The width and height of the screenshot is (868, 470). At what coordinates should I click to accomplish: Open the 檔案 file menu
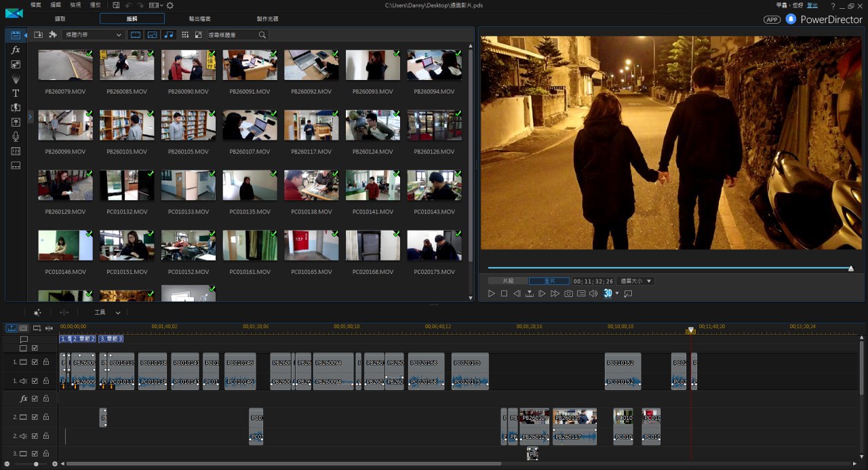click(36, 5)
